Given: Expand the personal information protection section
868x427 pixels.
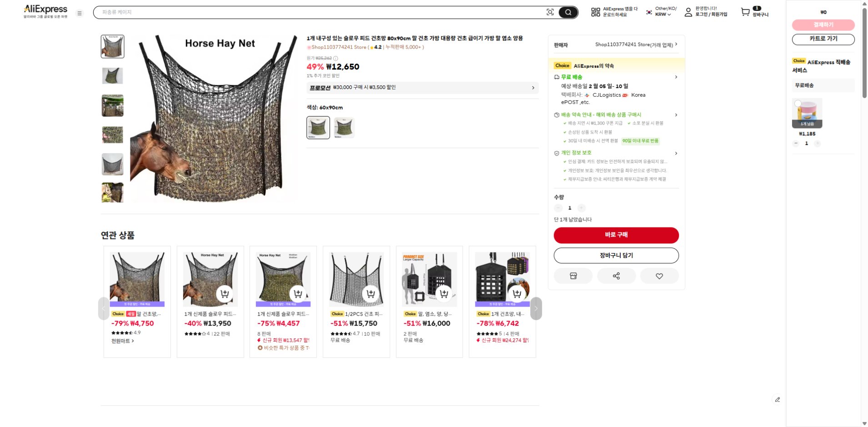Looking at the screenshot, I should point(676,153).
